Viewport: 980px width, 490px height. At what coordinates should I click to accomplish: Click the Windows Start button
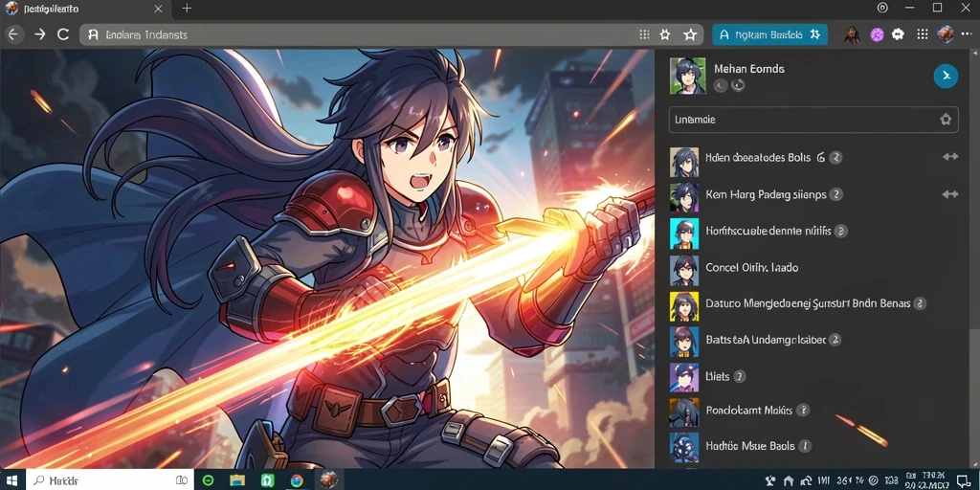(12, 480)
